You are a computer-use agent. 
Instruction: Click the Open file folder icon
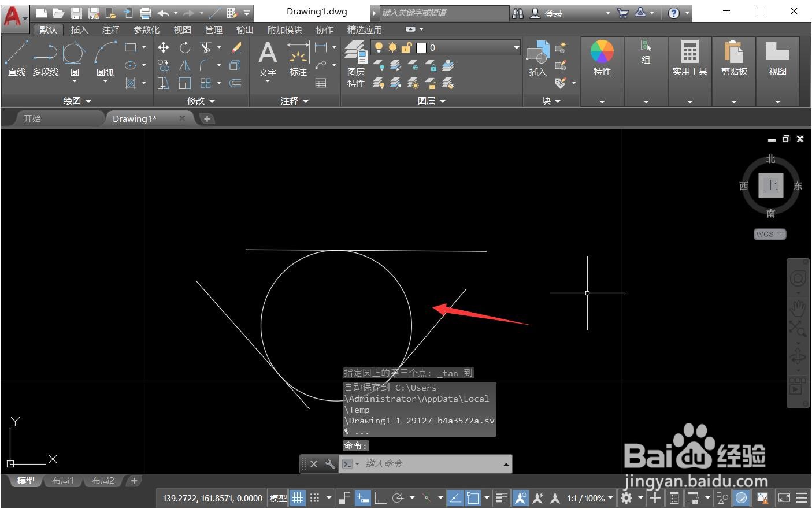click(x=58, y=13)
